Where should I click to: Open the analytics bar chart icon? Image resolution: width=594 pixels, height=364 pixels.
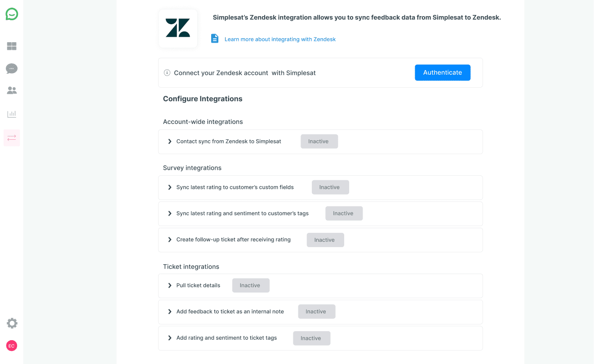pyautogui.click(x=12, y=114)
